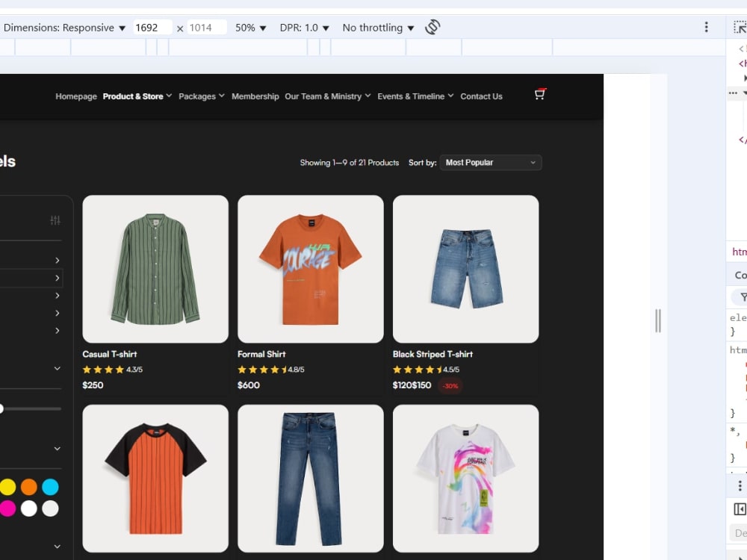Click the white rainbow print tee image

pyautogui.click(x=466, y=479)
